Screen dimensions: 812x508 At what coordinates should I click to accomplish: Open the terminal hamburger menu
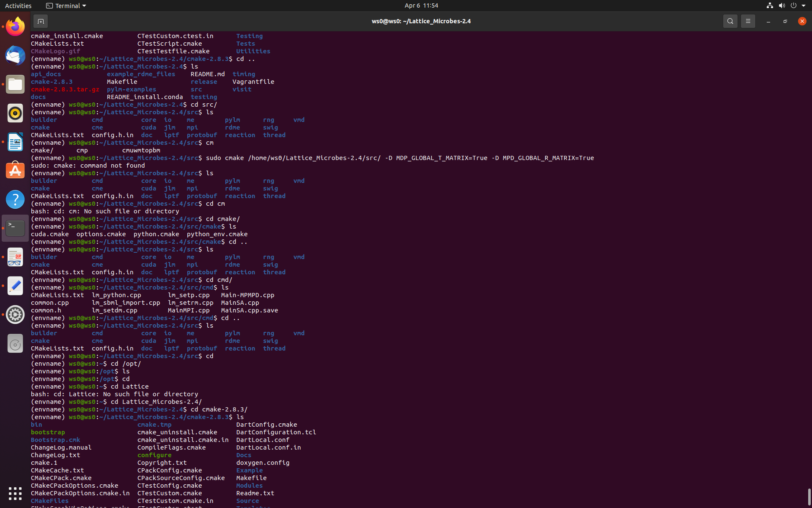pyautogui.click(x=748, y=21)
